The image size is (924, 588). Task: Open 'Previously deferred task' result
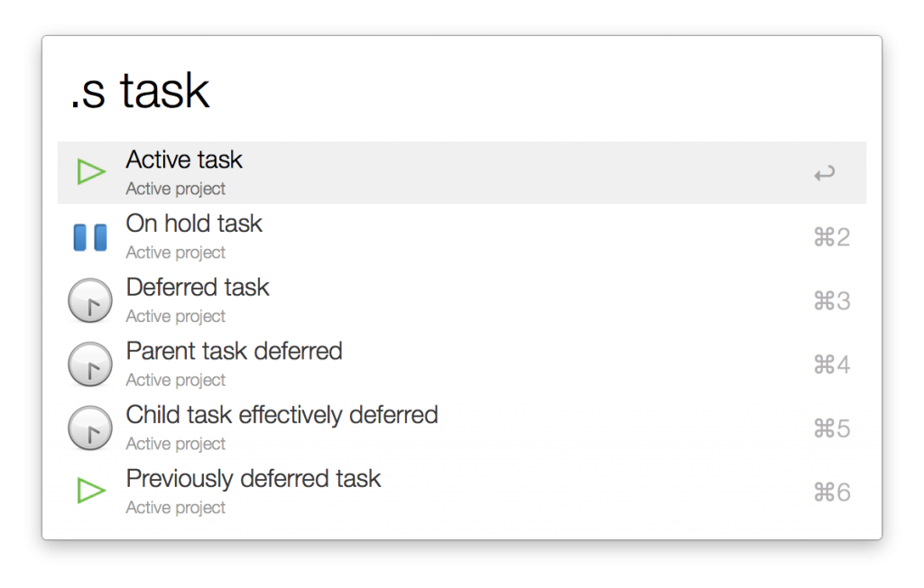pos(254,479)
